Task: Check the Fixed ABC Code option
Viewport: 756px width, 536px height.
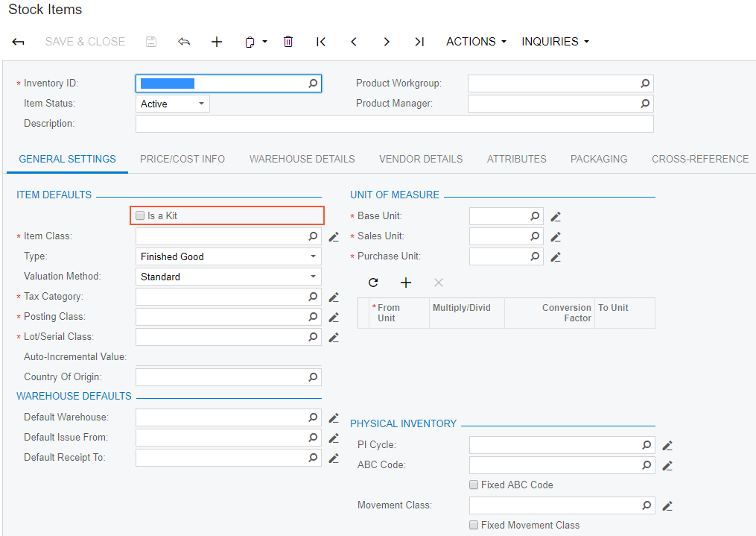Action: [474, 485]
